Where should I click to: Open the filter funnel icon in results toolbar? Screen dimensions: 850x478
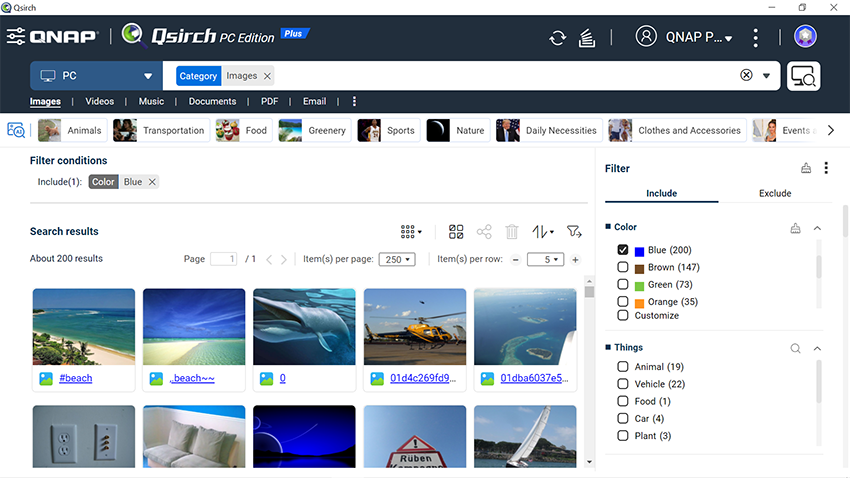[574, 231]
